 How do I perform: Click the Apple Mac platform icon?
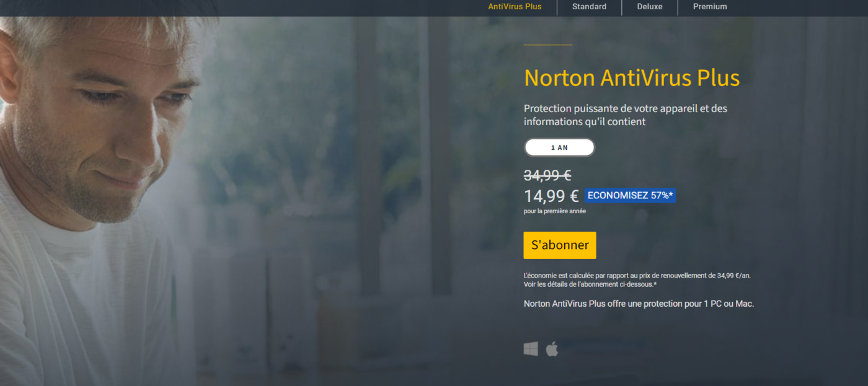[552, 349]
